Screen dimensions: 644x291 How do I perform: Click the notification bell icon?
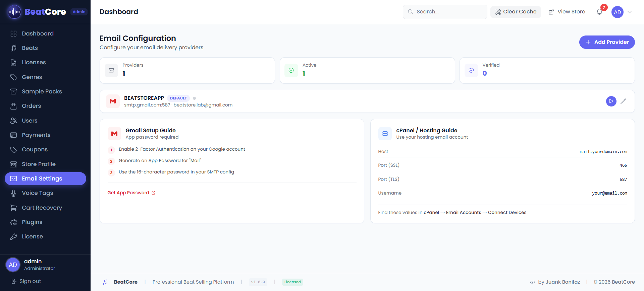(599, 12)
